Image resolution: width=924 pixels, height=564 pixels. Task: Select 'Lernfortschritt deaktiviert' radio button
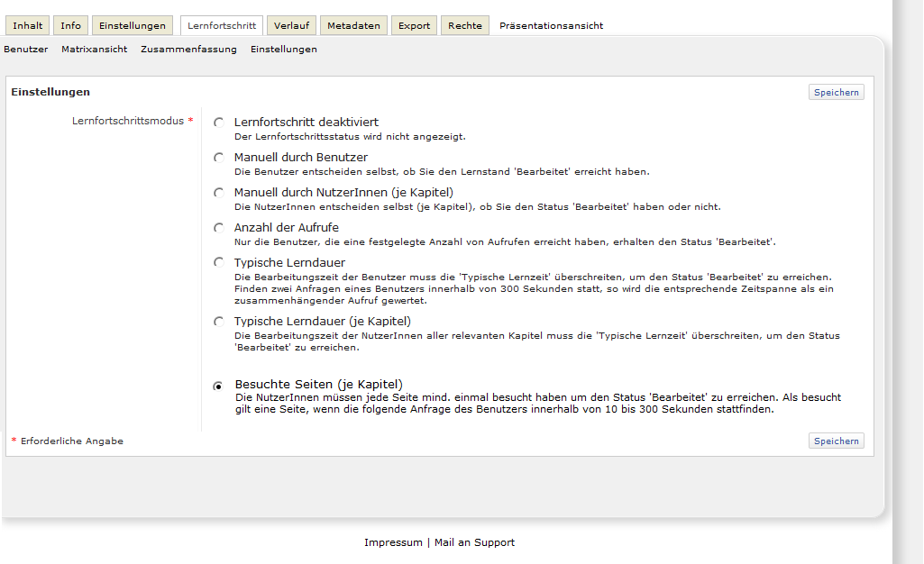coord(218,123)
